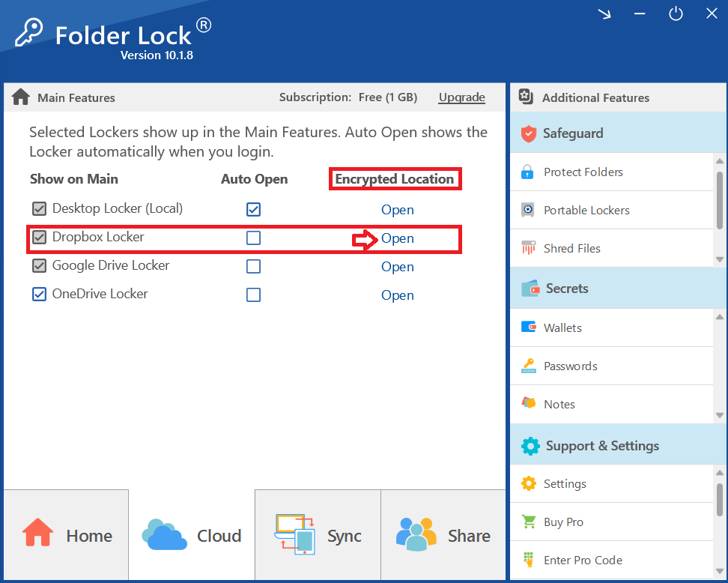The height and width of the screenshot is (583, 728).
Task: Uncheck OneDrive Locker show on main
Action: pyautogui.click(x=39, y=294)
